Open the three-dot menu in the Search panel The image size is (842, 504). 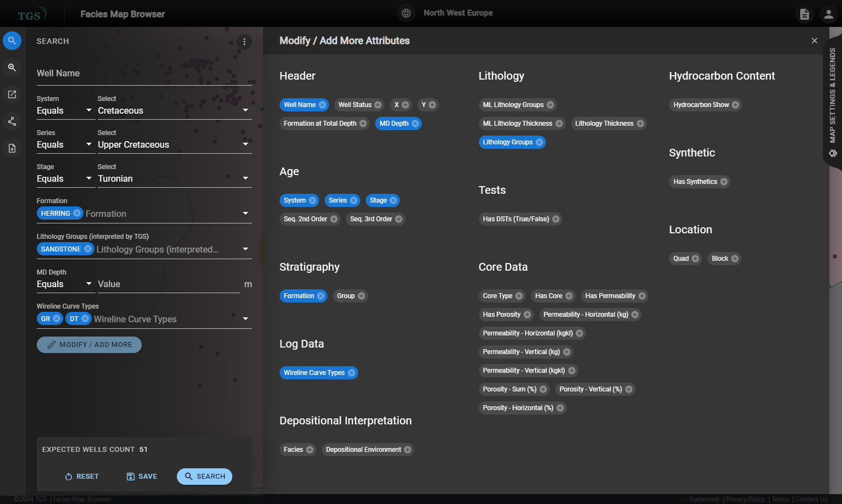[x=244, y=41]
